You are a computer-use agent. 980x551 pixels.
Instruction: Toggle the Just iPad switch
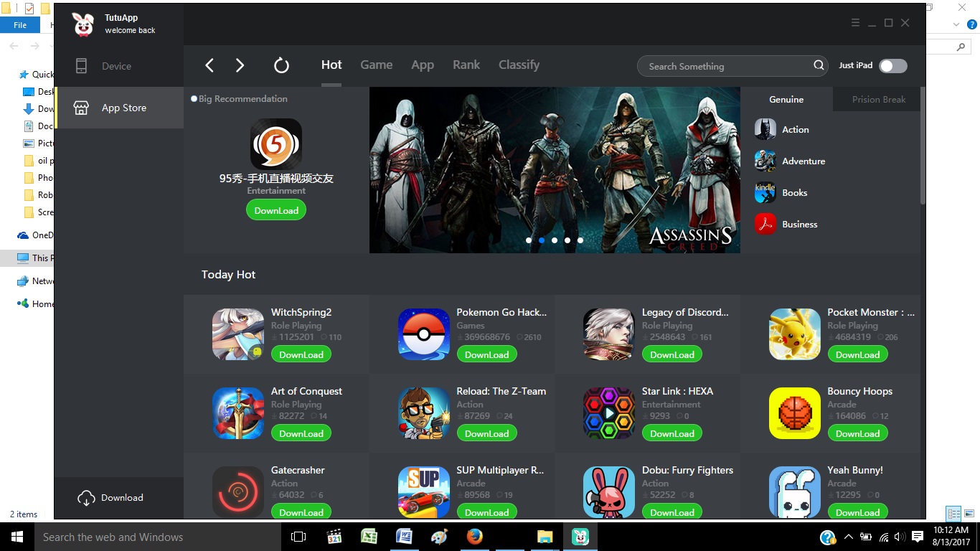tap(893, 66)
